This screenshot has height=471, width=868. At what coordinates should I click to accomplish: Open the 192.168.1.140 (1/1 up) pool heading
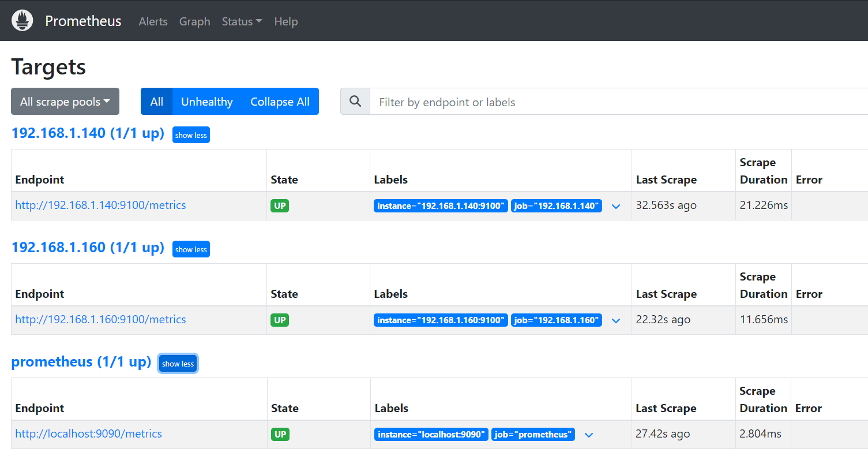coord(88,133)
